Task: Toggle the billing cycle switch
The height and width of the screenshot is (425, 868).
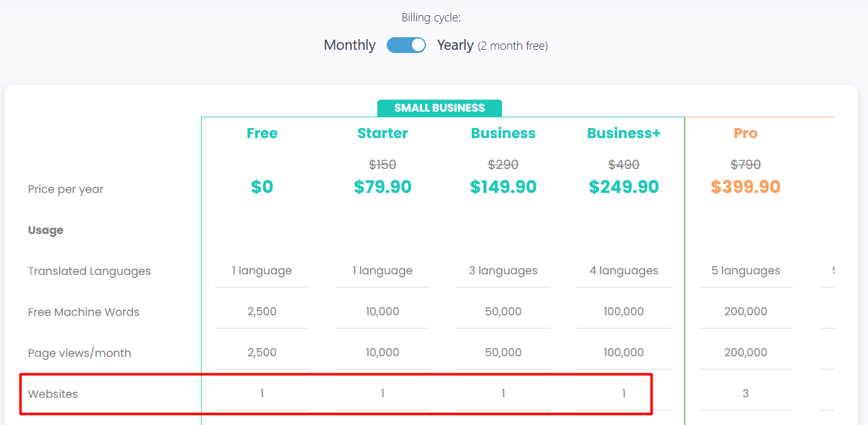Action: tap(406, 45)
